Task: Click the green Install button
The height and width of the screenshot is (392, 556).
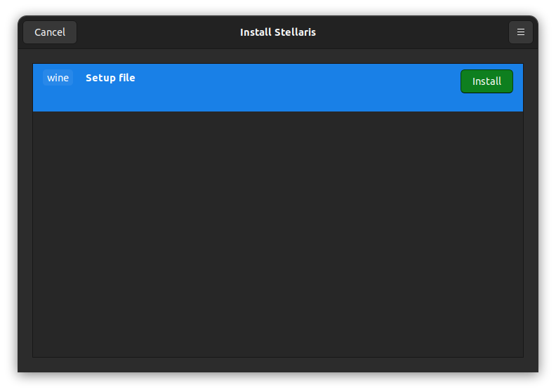Action: [486, 81]
